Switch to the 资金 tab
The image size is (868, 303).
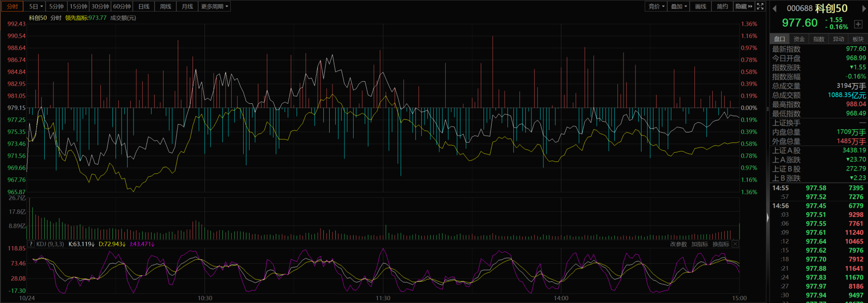799,39
